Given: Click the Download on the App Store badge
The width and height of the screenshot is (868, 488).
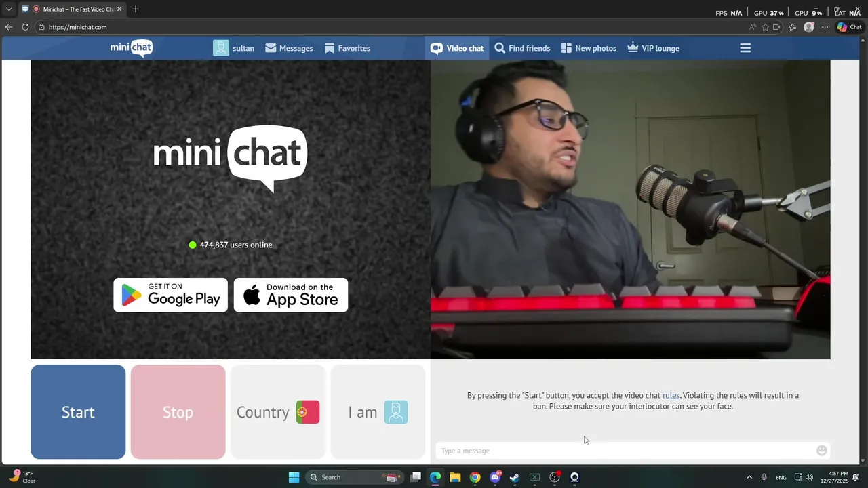Looking at the screenshot, I should click(x=291, y=295).
